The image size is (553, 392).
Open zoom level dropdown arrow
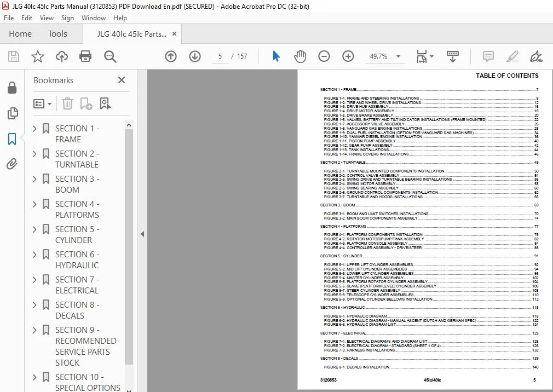[x=398, y=56]
